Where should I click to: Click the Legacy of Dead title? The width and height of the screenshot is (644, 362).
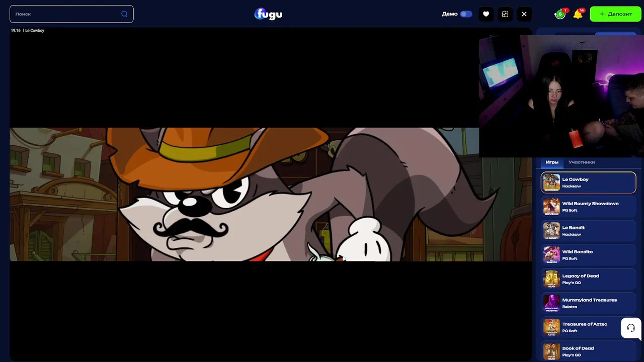[x=581, y=276]
